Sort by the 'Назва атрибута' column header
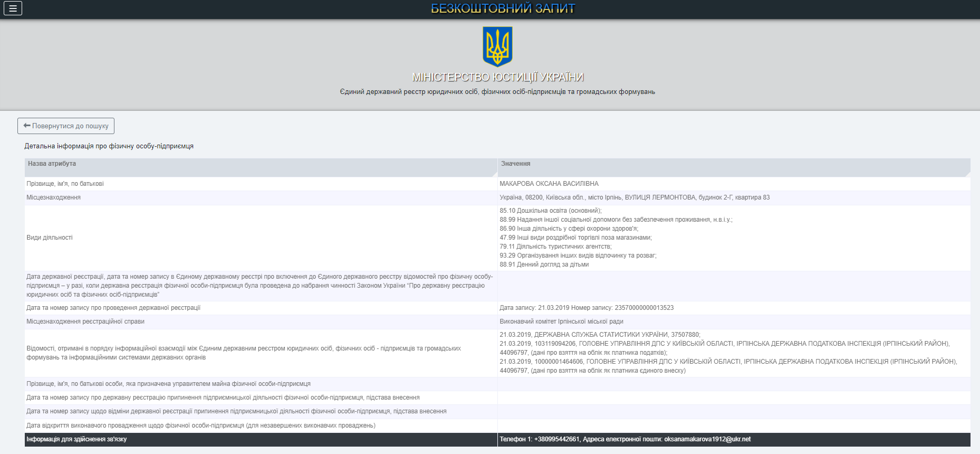Image resolution: width=980 pixels, height=454 pixels. pos(52,164)
